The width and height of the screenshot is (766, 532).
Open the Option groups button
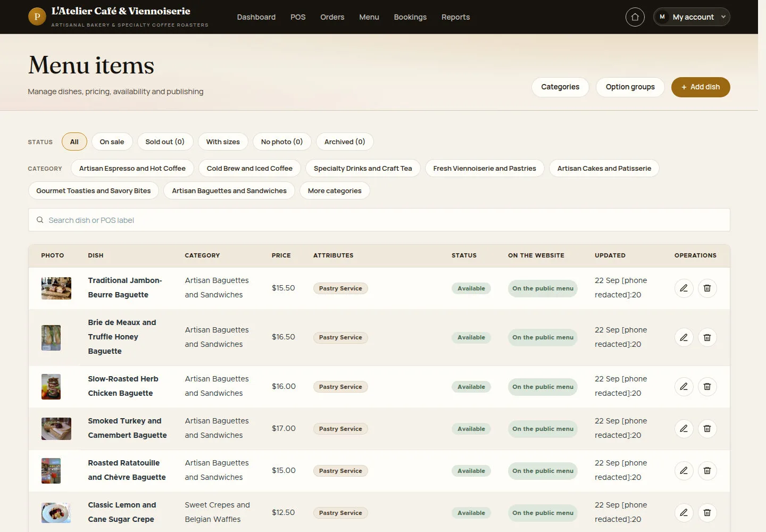630,87
